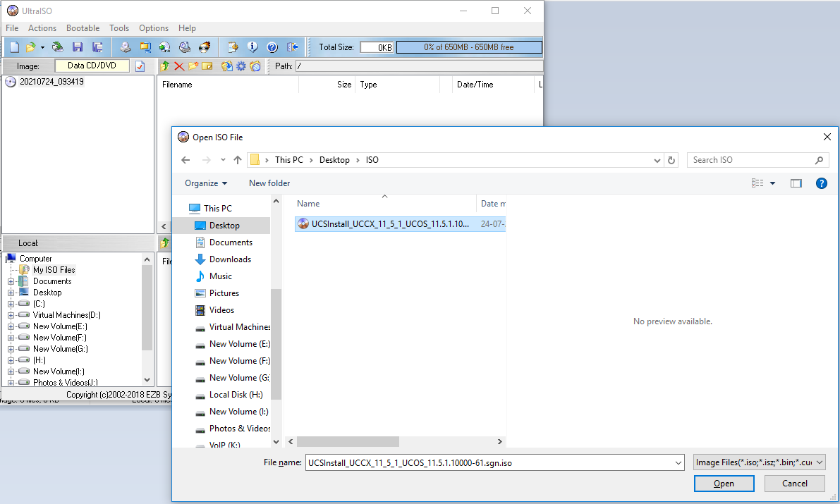840x504 pixels.
Task: Open the Help menu
Action: pos(187,28)
